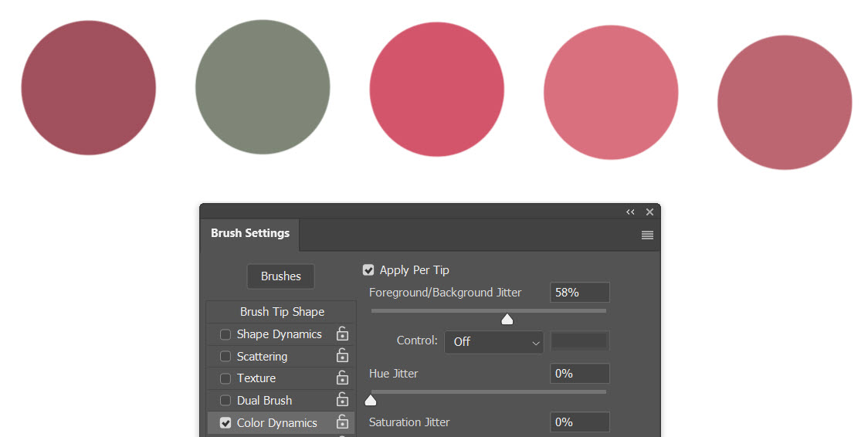
Task: Toggle Shape Dynamics lock icon
Action: click(343, 334)
